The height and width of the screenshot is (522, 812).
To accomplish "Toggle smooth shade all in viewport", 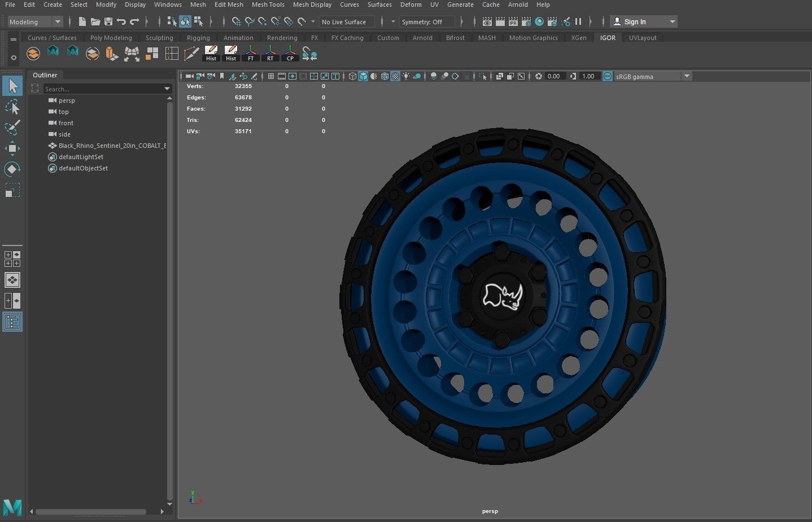I will tap(363, 76).
